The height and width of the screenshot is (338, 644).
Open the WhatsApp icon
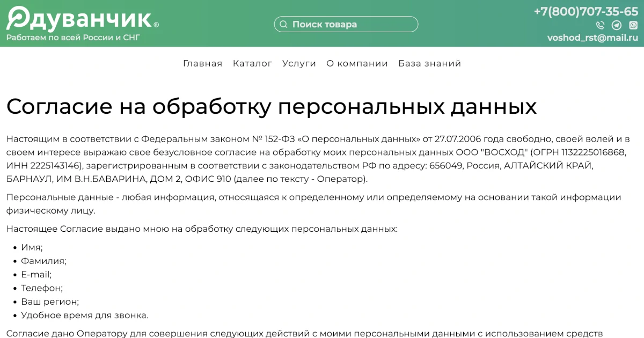[633, 25]
